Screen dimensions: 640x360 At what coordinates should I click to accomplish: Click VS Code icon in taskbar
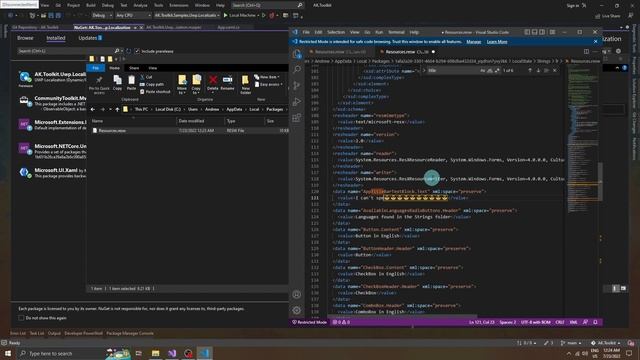click(204, 353)
